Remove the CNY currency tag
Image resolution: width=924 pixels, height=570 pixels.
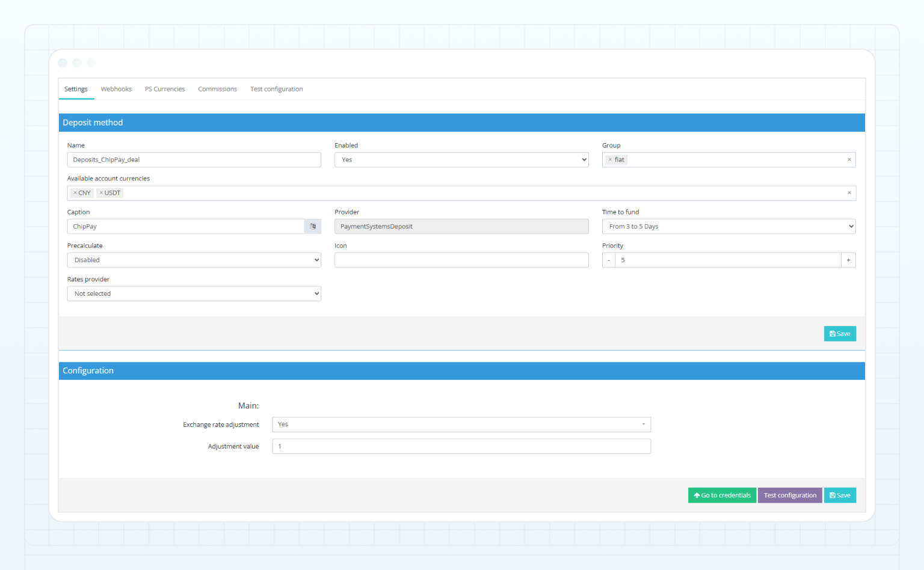click(76, 192)
